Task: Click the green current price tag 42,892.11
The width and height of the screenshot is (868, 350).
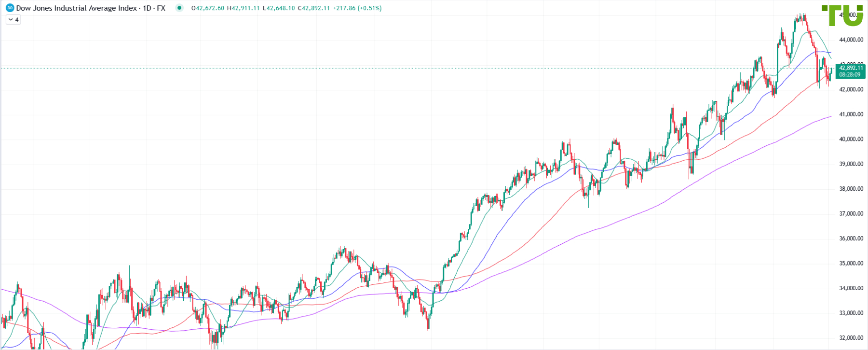Action: coord(851,68)
